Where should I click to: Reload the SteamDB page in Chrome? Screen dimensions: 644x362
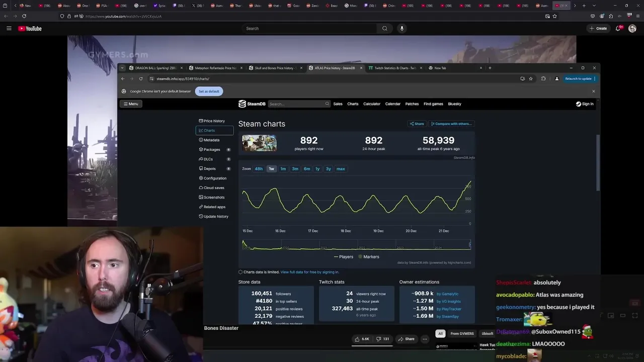(141, 78)
